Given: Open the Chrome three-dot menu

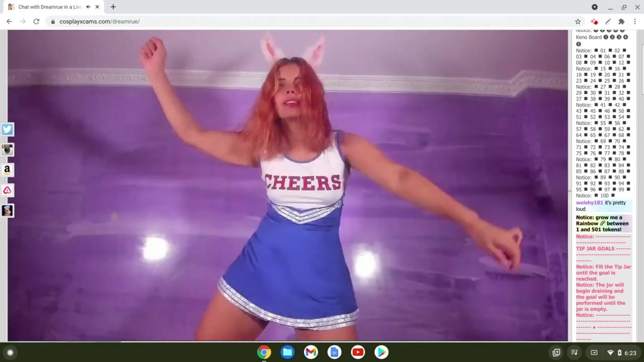Looking at the screenshot, I should [635, 22].
